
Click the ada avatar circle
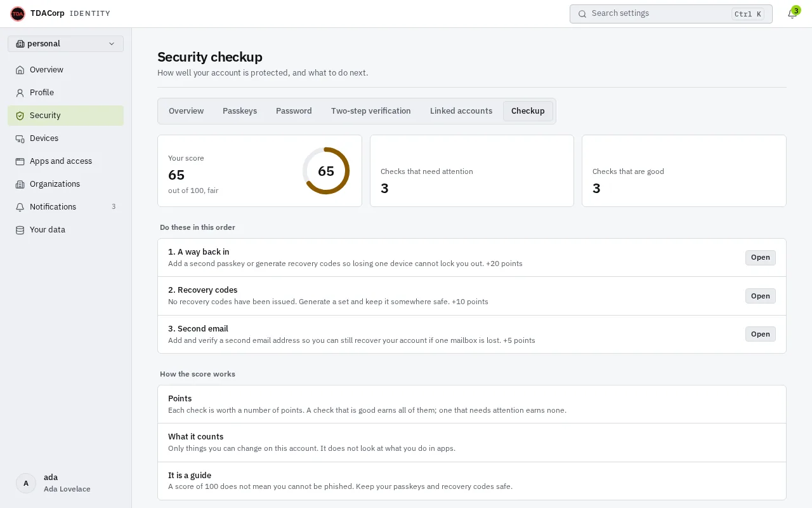tap(26, 483)
